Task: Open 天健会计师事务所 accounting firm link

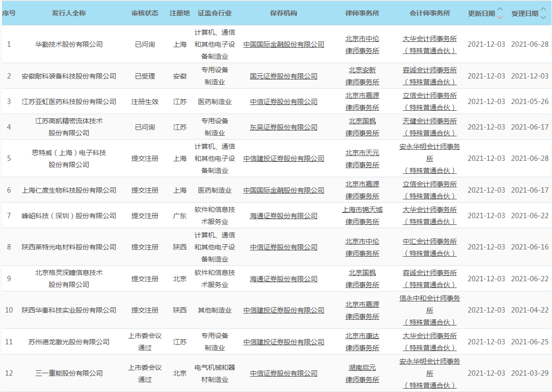Action: [x=430, y=121]
